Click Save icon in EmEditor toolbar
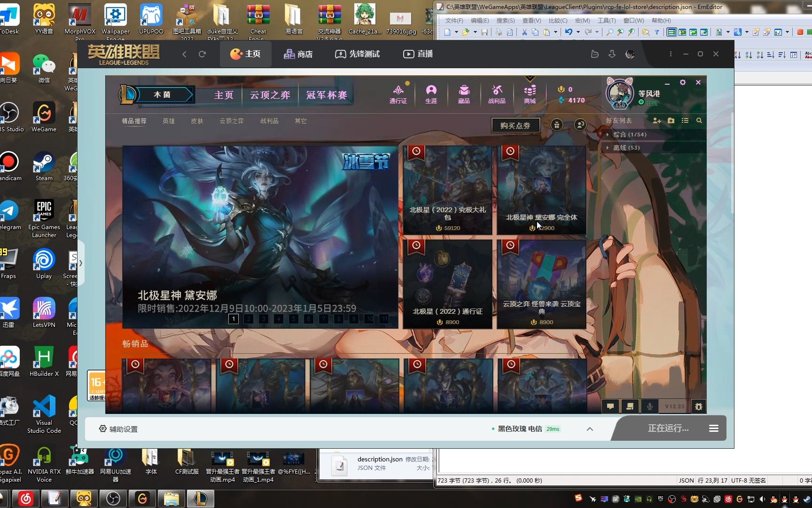 point(484,32)
